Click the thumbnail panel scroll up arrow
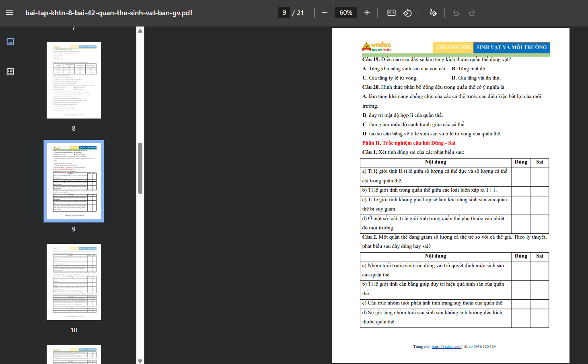Image resolution: width=588 pixels, height=364 pixels. pyautogui.click(x=140, y=31)
